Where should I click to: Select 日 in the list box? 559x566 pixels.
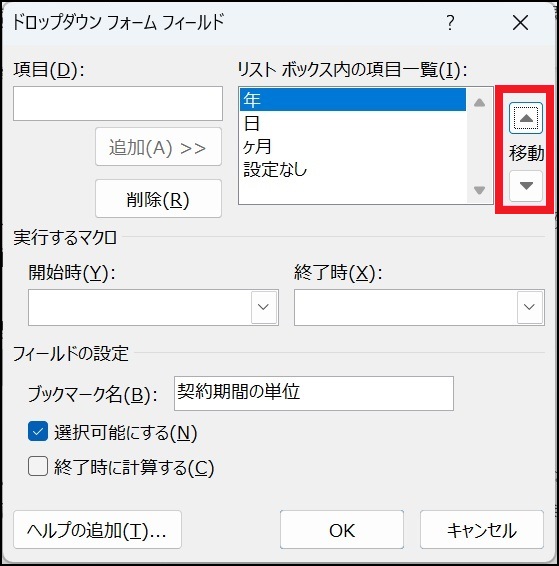pyautogui.click(x=353, y=123)
